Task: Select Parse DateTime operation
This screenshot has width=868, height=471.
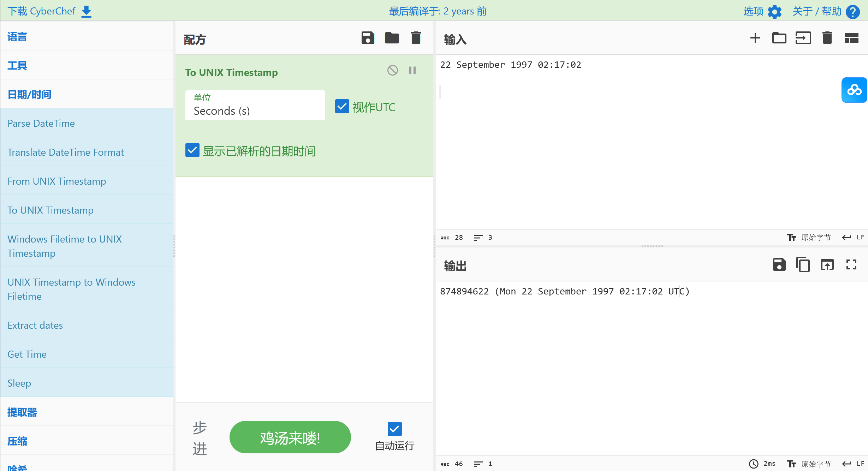Action: (87, 123)
